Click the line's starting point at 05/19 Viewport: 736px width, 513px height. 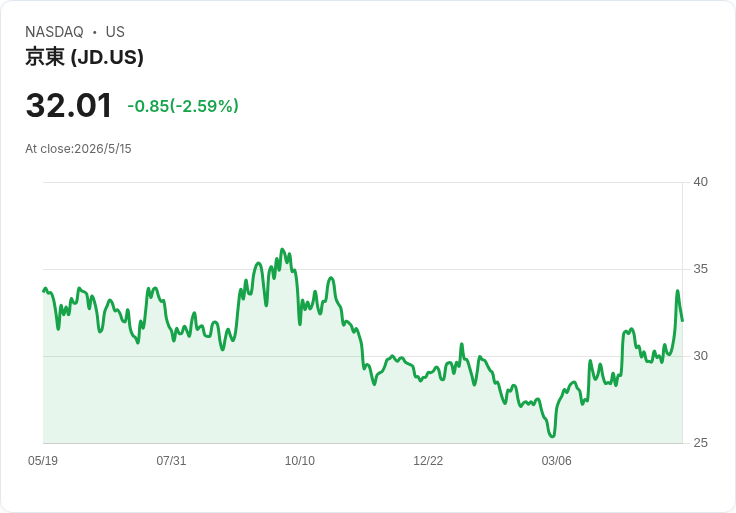tap(44, 291)
